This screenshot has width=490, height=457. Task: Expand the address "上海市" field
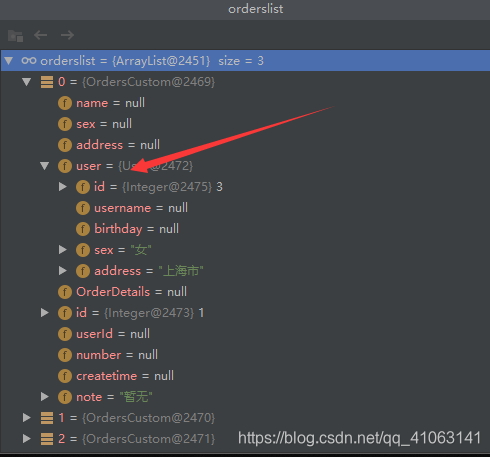pos(63,271)
